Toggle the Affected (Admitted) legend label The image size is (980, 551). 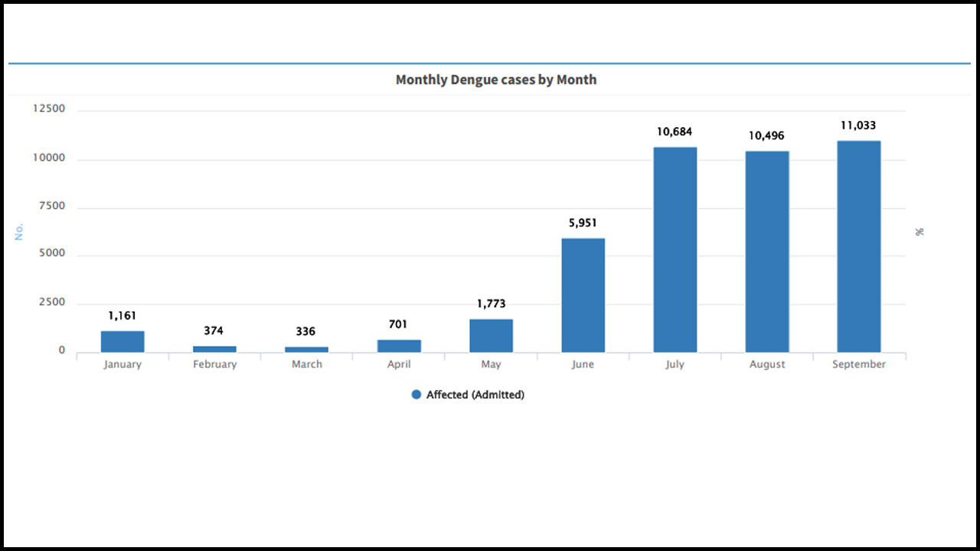[475, 395]
